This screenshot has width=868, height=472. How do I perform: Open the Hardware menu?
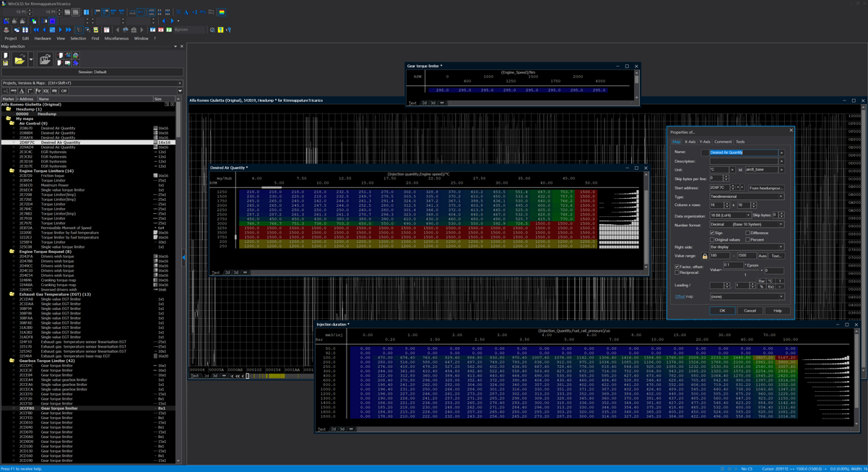[43, 38]
